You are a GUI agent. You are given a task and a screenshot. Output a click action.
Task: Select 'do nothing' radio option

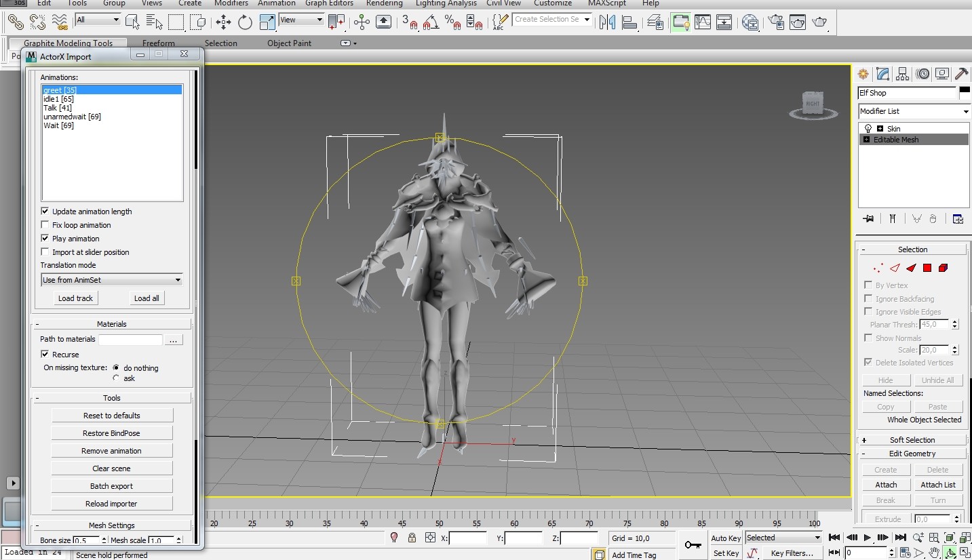(116, 367)
